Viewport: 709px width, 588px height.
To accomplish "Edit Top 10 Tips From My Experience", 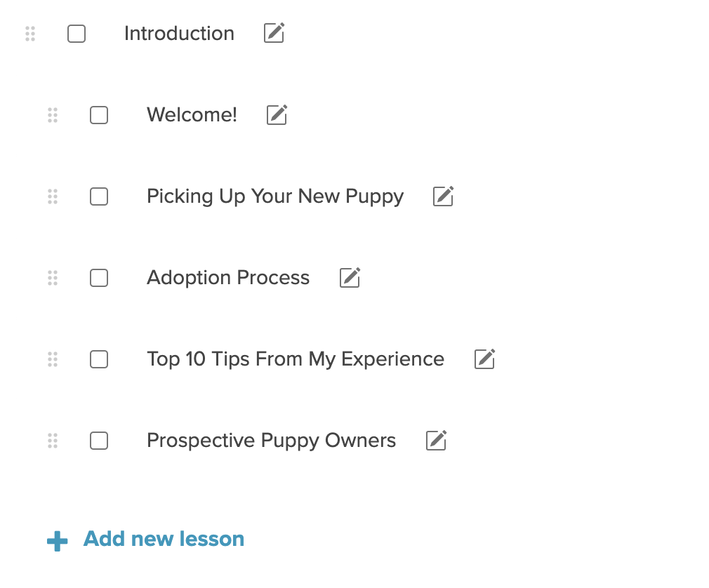I will coord(485,359).
